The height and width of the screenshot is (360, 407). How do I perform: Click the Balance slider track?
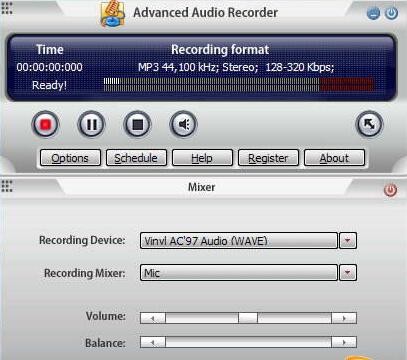pyautogui.click(x=248, y=342)
